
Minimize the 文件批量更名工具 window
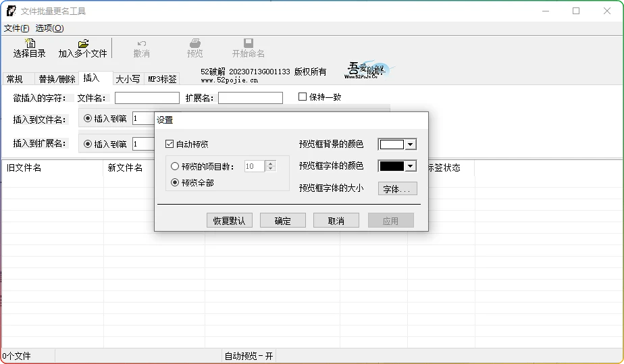(x=546, y=11)
